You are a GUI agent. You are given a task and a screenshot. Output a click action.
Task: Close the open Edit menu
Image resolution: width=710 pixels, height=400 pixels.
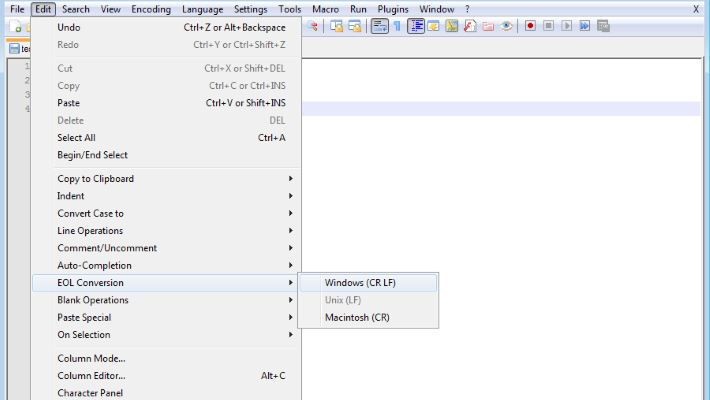pyautogui.click(x=43, y=9)
